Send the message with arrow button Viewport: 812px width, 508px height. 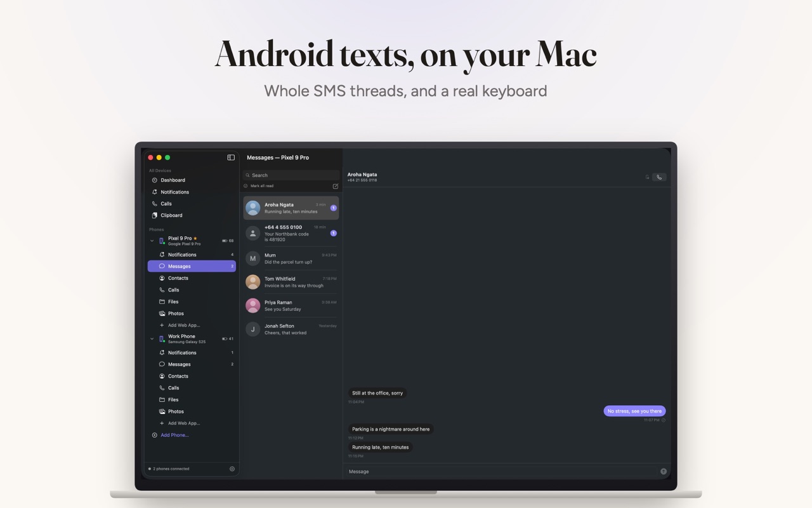664,471
